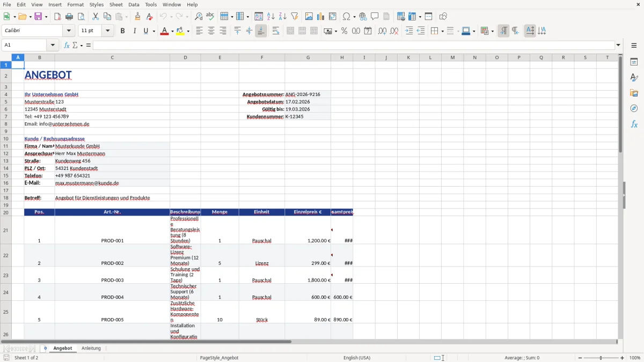The width and height of the screenshot is (644, 362).
Task: Format selection as percent
Action: [x=345, y=31]
